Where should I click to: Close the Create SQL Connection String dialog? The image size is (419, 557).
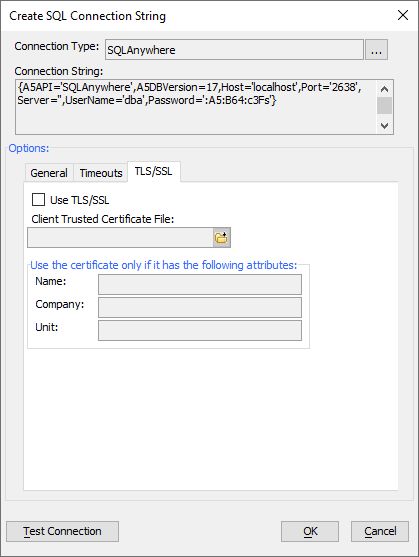point(403,15)
